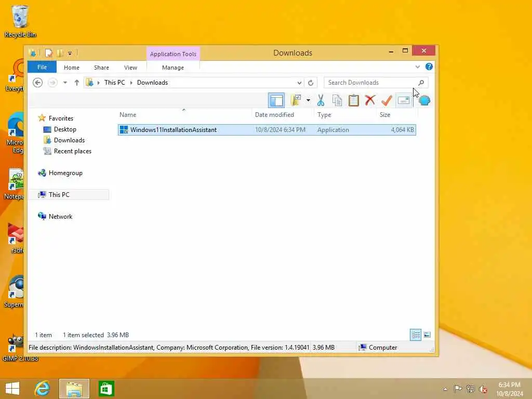Switch to the Share ribbon tab

click(x=101, y=68)
